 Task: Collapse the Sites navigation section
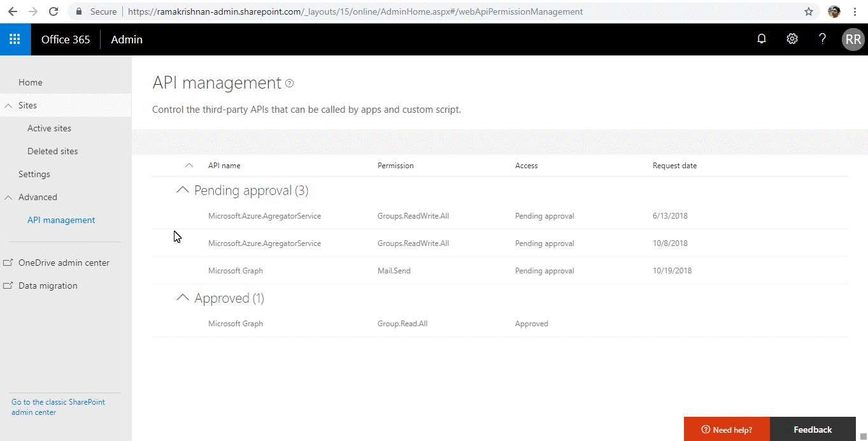coord(8,106)
